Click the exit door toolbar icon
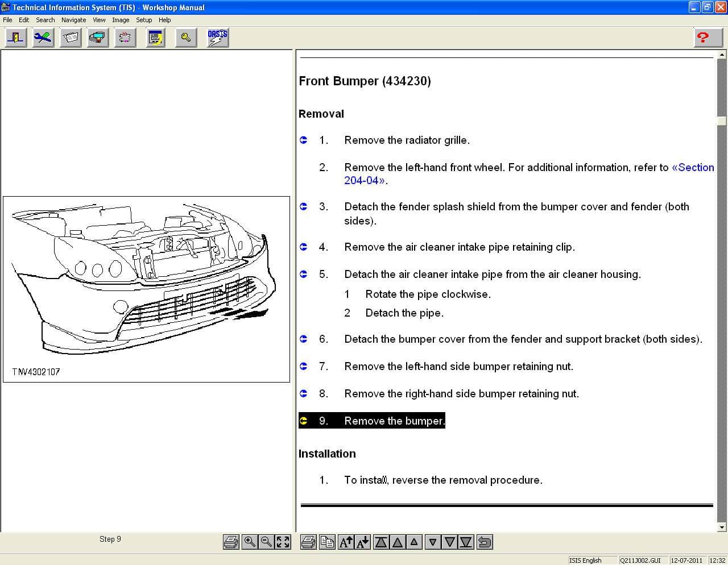The width and height of the screenshot is (728, 565). tap(16, 38)
